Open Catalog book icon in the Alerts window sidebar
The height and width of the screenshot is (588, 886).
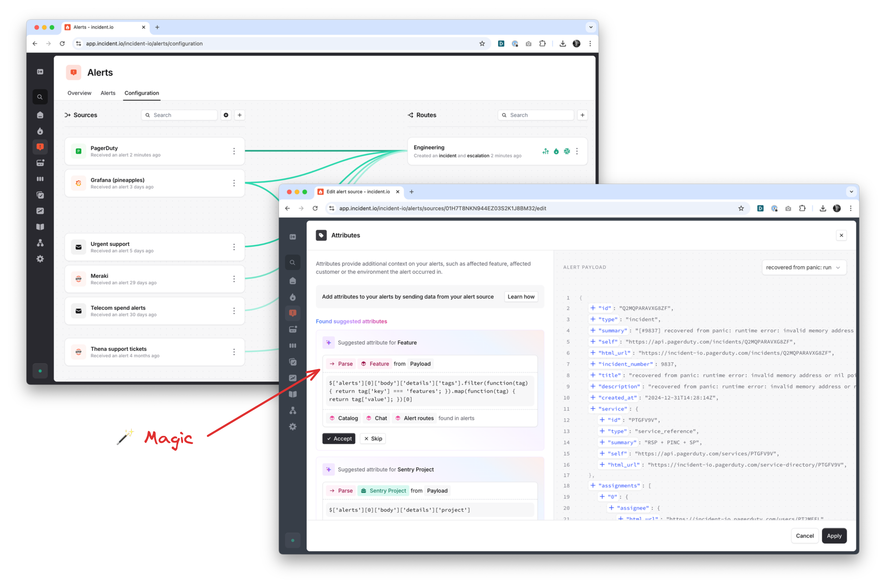click(x=40, y=227)
